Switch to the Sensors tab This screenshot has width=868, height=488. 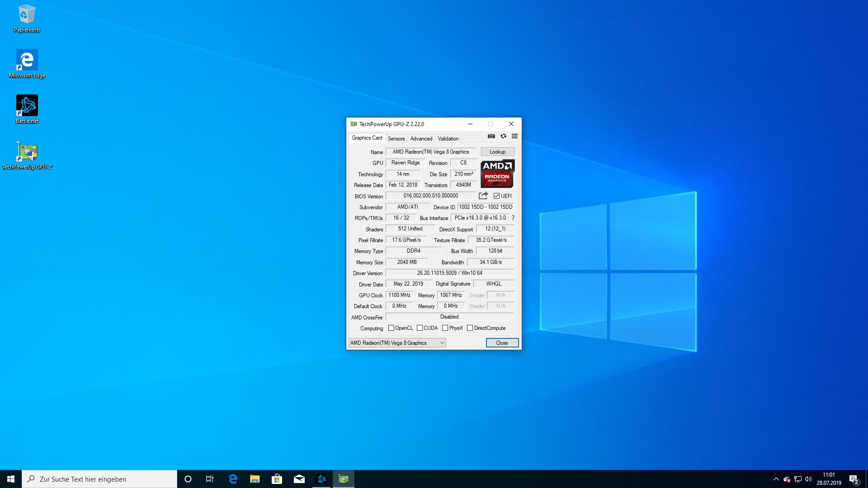pyautogui.click(x=396, y=139)
